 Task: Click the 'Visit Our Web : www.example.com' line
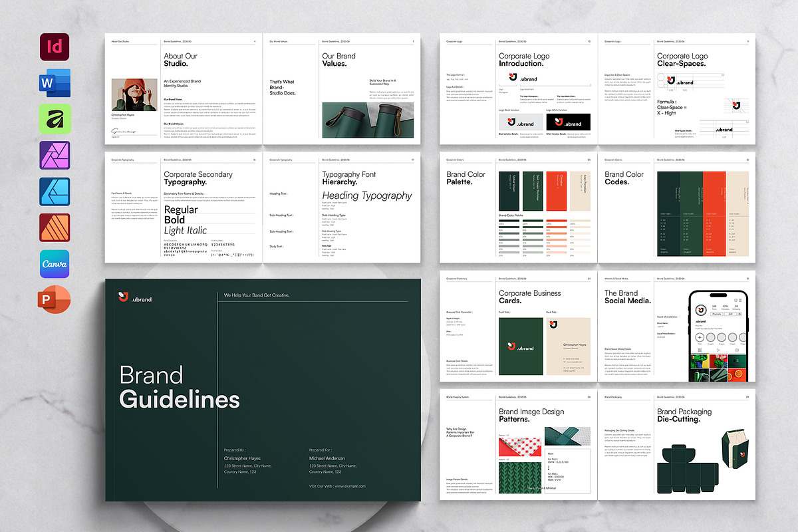click(x=337, y=486)
